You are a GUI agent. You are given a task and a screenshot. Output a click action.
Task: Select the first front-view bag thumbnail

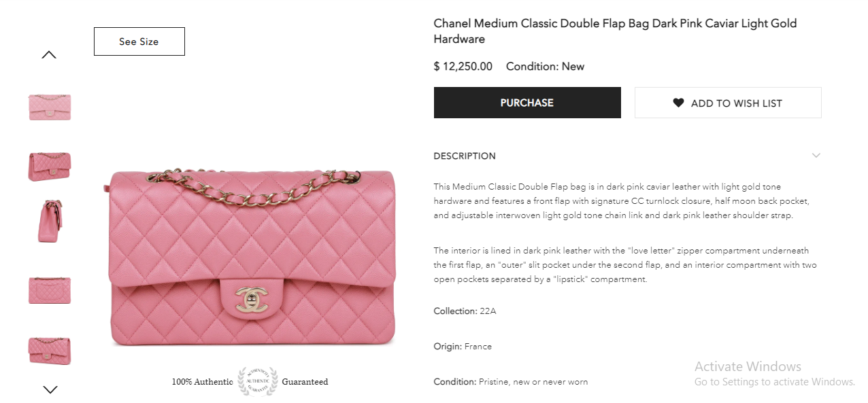[x=50, y=107]
